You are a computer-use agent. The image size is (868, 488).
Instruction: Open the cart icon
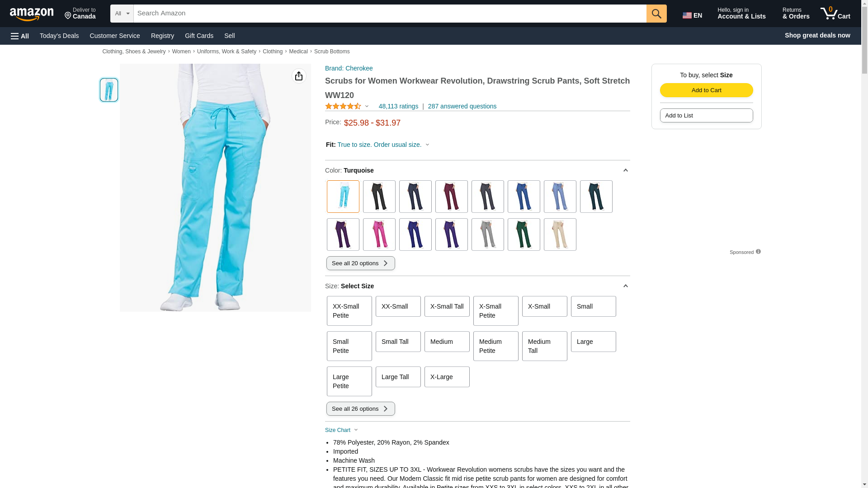[x=835, y=14]
